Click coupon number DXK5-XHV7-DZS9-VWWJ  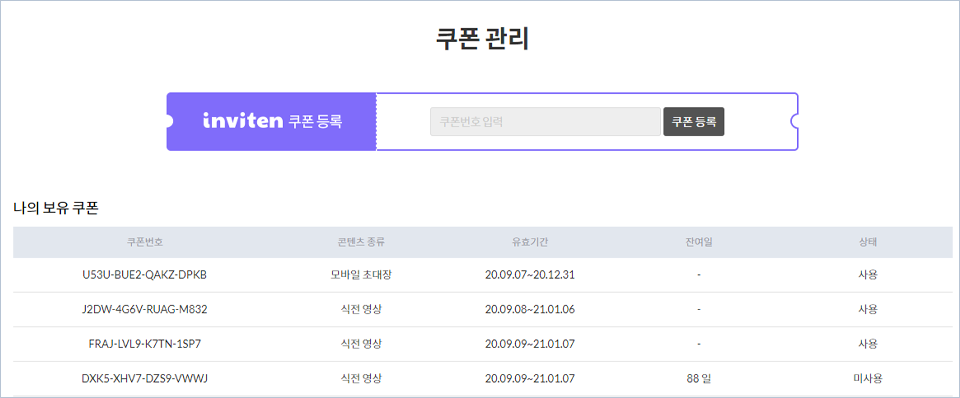coord(144,378)
